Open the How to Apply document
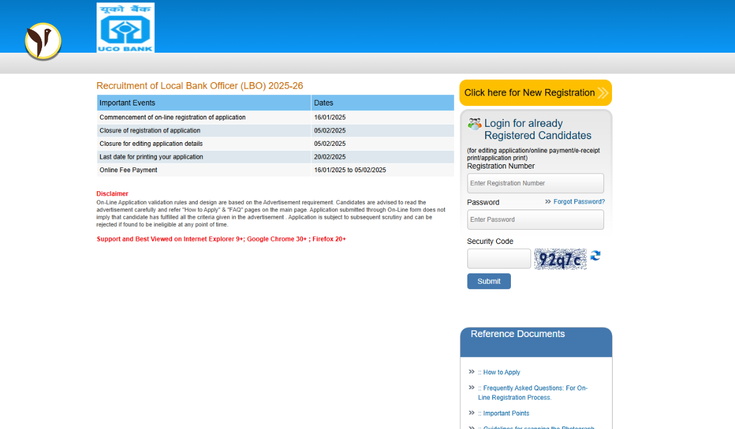Viewport: 735px width, 429px height. click(502, 372)
